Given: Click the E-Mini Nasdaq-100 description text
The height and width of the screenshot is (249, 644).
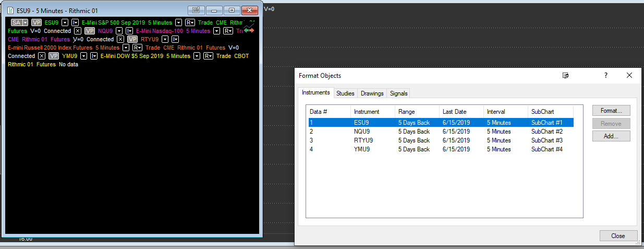Looking at the screenshot, I should pos(160,31).
